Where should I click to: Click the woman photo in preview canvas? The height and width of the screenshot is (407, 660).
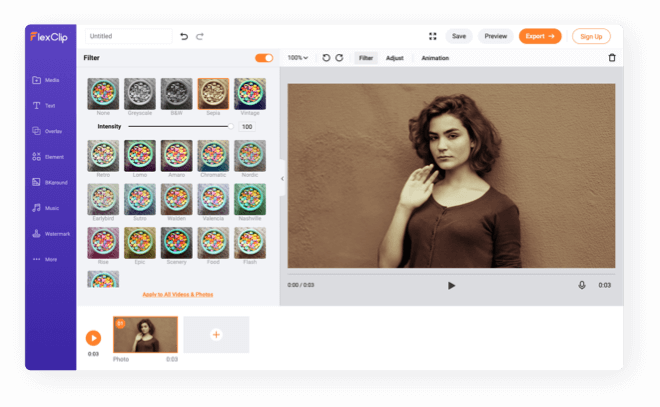451,176
